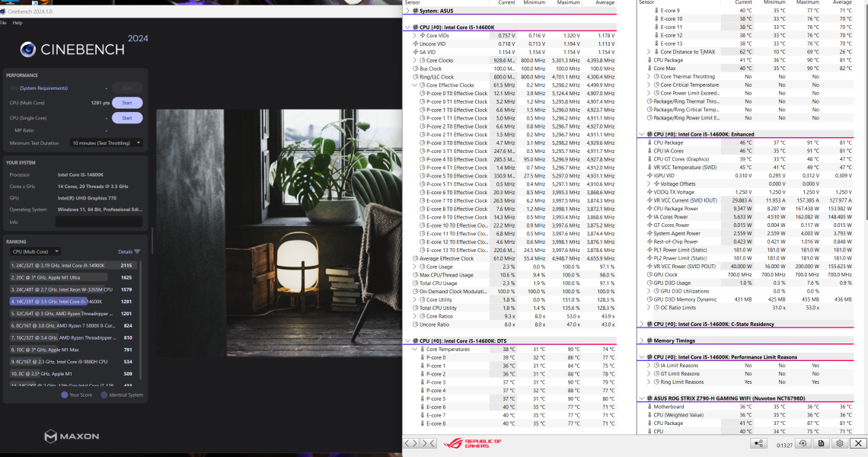Click the VR VCC Temperature (SVID) row
This screenshot has height=457, width=868.
pyautogui.click(x=745, y=168)
